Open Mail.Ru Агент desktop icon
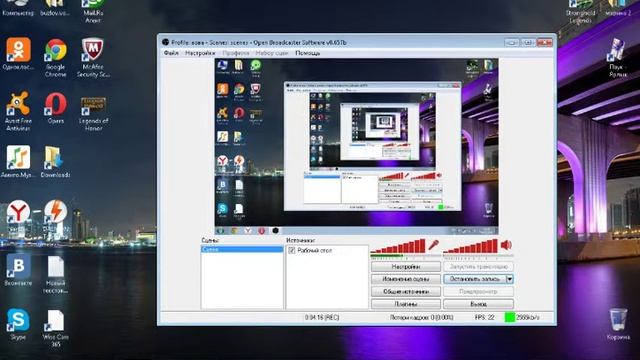 click(93, 11)
